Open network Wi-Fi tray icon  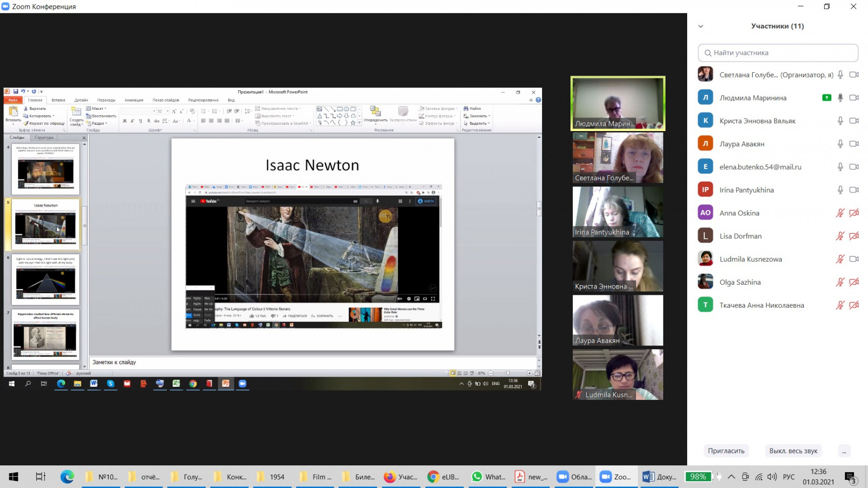pos(759,477)
